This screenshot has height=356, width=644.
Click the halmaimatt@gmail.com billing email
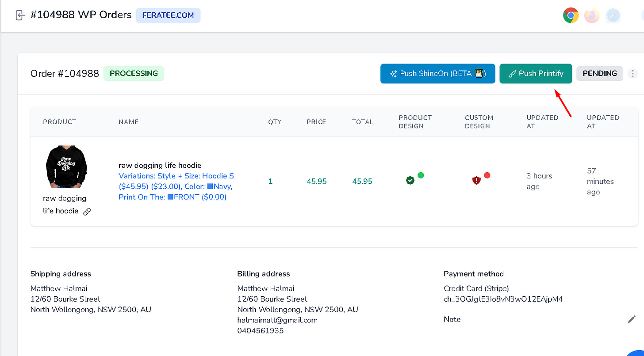tap(277, 320)
